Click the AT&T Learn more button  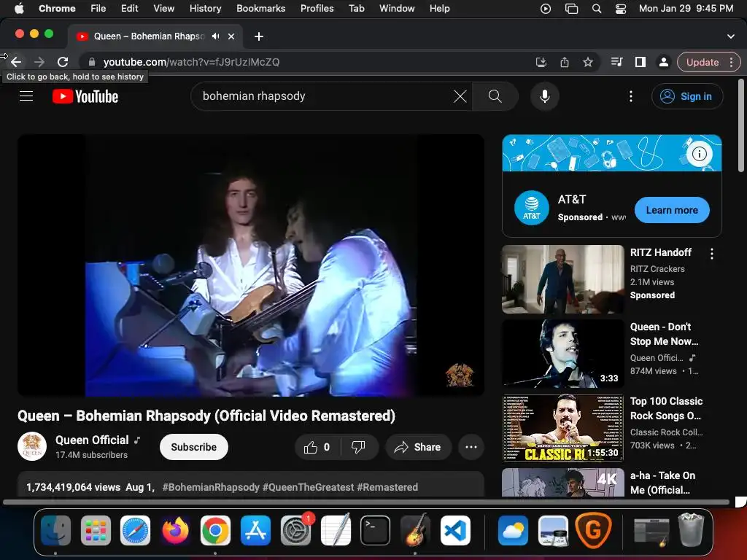point(672,210)
